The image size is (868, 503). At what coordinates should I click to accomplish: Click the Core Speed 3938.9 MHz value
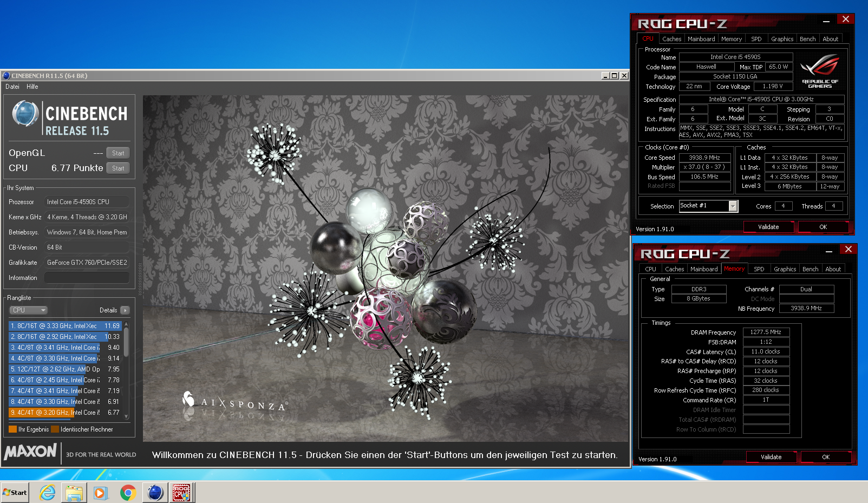704,158
